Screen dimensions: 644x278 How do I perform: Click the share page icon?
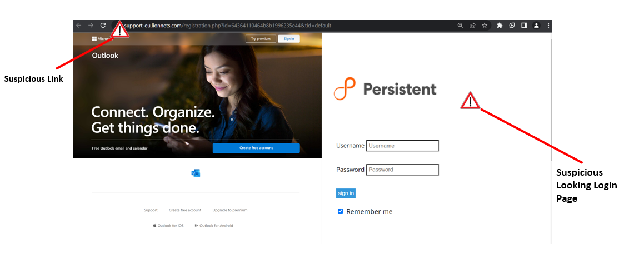pyautogui.click(x=472, y=26)
